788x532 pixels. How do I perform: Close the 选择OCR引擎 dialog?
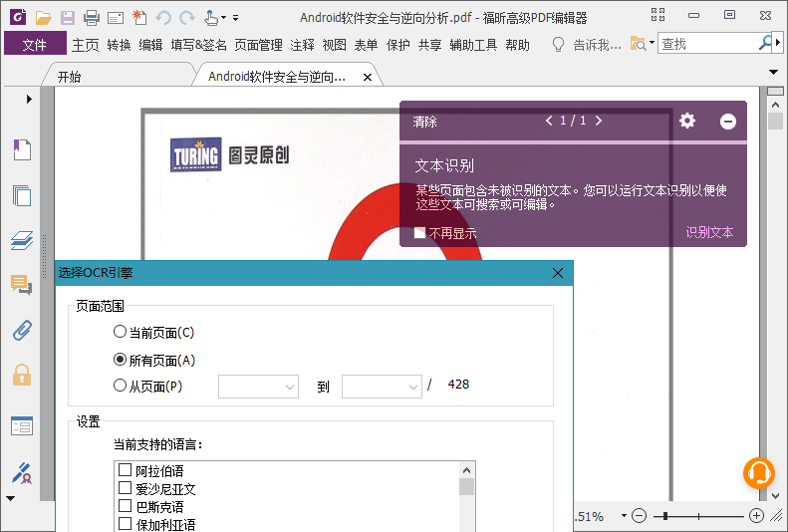pyautogui.click(x=558, y=273)
